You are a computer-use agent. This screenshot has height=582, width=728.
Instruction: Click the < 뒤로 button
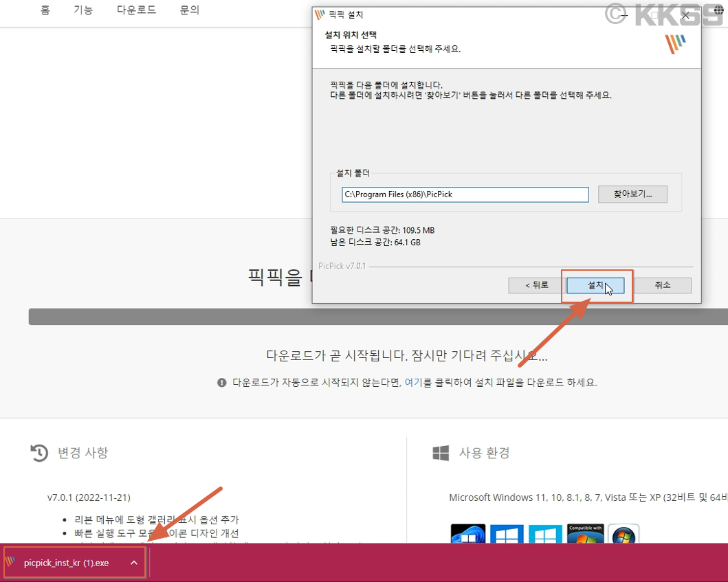coord(534,285)
